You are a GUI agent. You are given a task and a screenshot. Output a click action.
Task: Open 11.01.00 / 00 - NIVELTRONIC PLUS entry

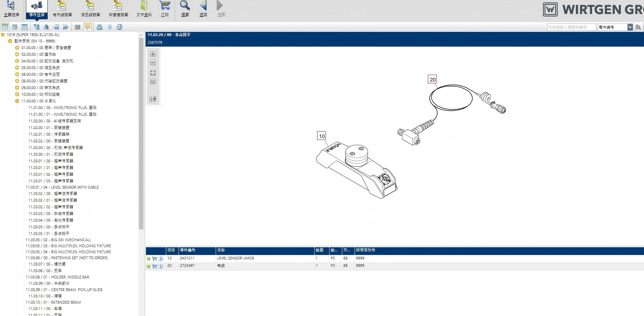point(62,108)
